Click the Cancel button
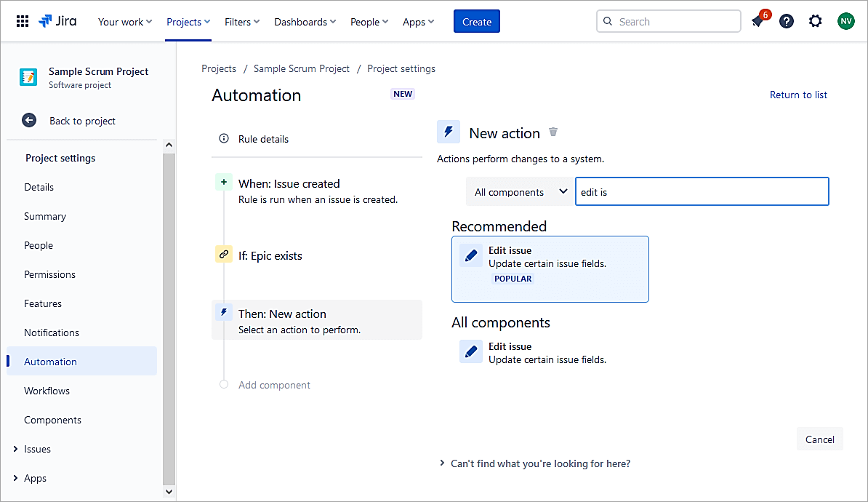Screen dimensions: 868x502 819,439
